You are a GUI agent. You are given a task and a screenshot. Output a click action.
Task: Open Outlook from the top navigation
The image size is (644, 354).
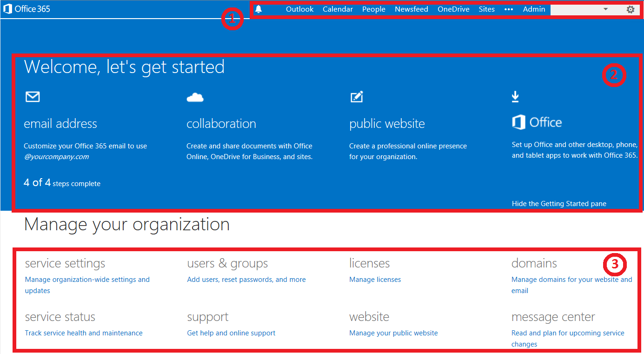(299, 9)
